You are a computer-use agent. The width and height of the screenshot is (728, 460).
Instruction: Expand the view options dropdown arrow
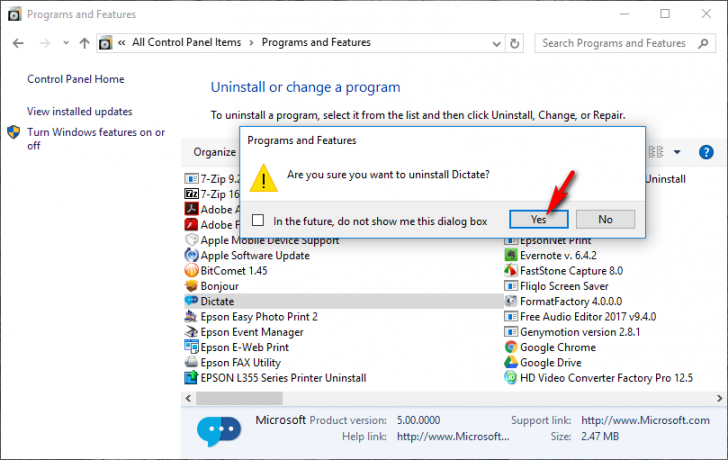(x=677, y=152)
